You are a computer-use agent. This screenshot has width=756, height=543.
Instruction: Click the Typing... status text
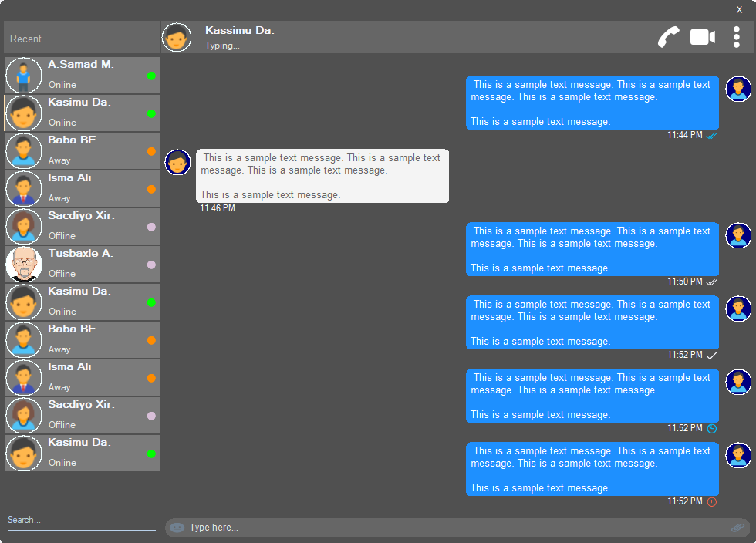pyautogui.click(x=222, y=46)
